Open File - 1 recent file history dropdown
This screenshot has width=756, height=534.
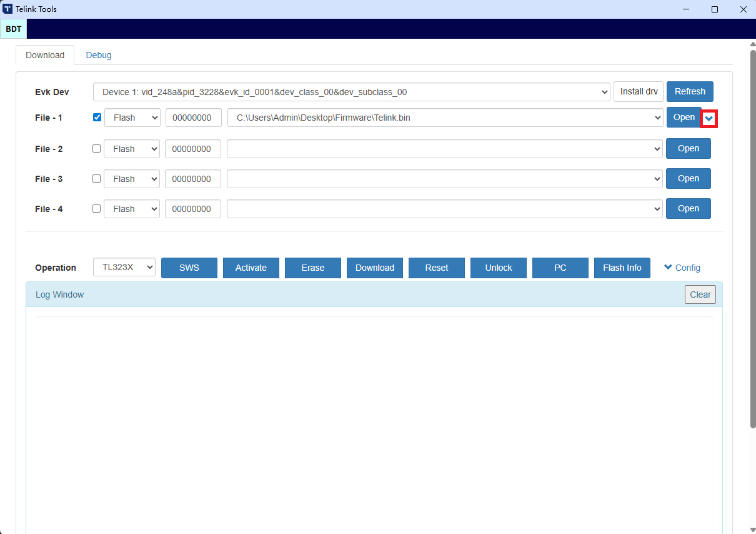[710, 118]
